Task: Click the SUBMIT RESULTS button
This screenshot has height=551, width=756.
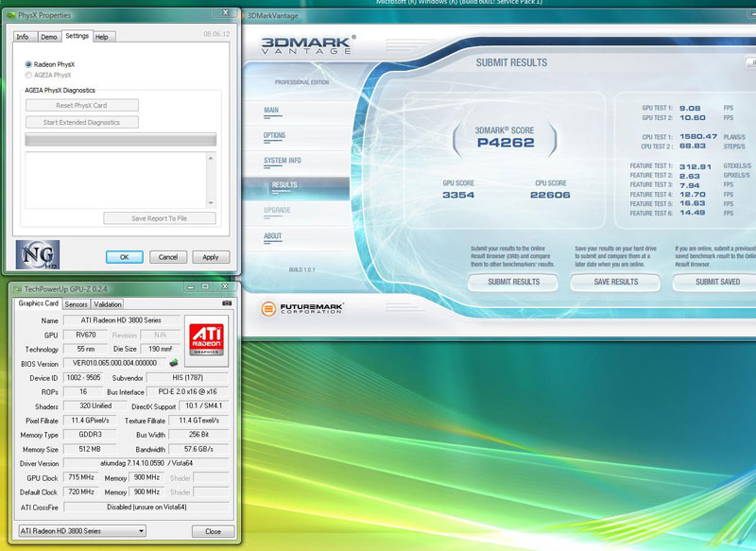Action: pyautogui.click(x=513, y=282)
